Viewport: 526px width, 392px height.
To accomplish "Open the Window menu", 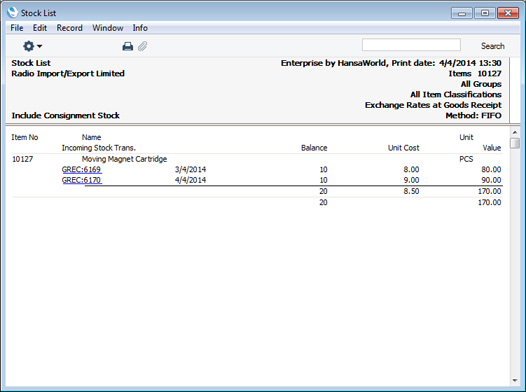I will [x=108, y=28].
